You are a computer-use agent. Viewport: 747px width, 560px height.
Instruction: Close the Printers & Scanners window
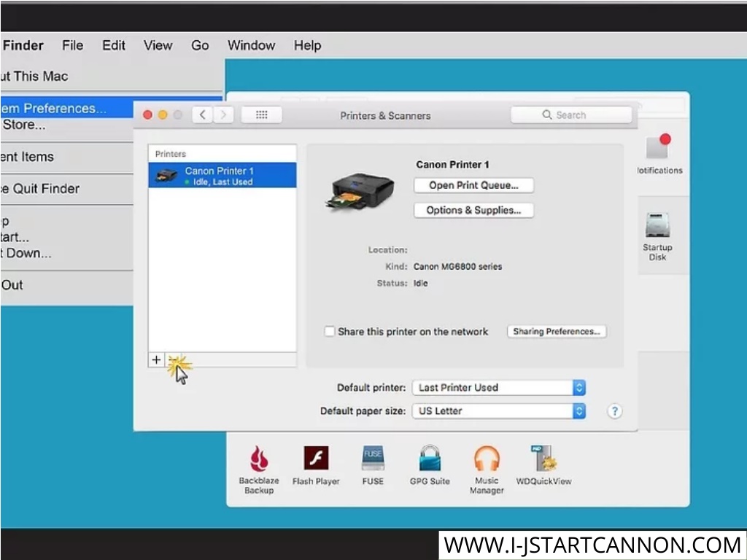pos(147,114)
